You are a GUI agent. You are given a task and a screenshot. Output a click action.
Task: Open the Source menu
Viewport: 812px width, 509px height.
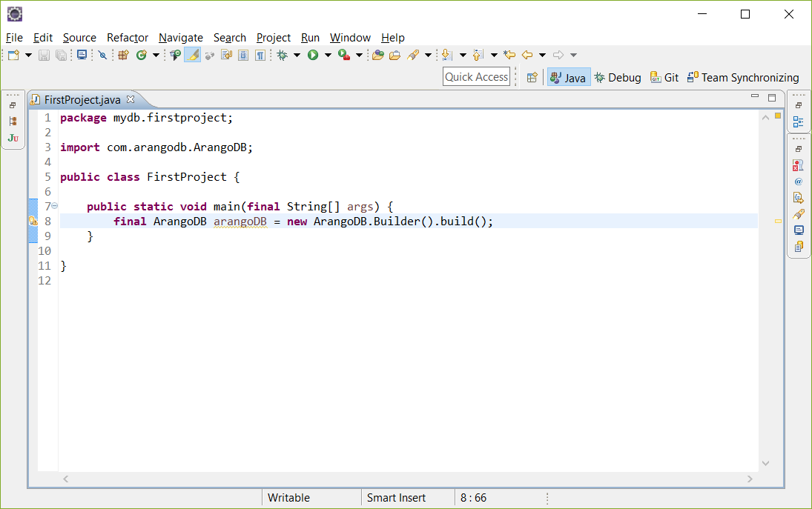pos(79,38)
